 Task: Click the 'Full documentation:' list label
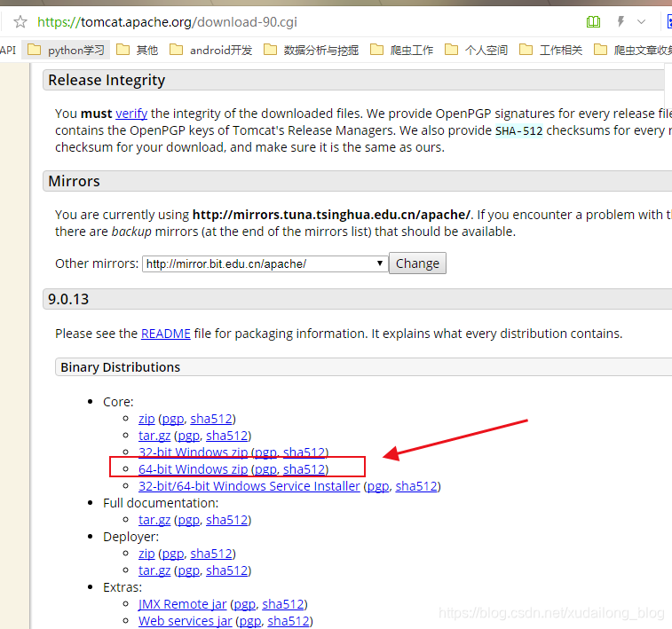coord(161,503)
